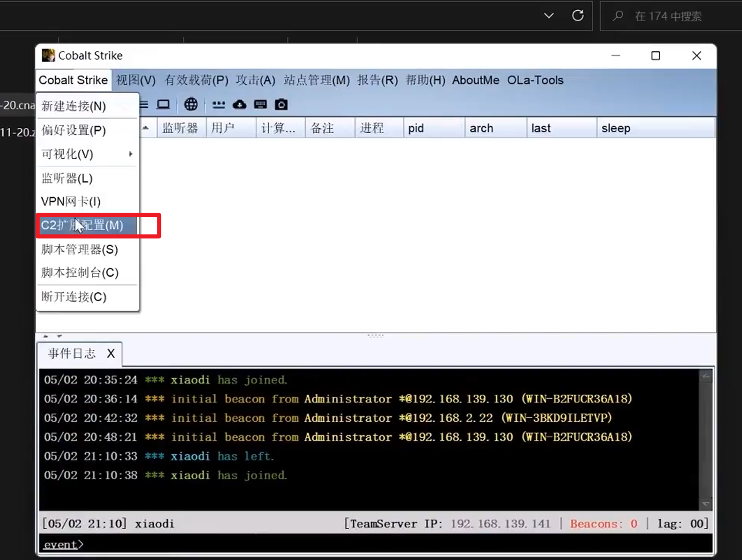
Task: Close the 事件日志 tab with X
Action: 111,353
